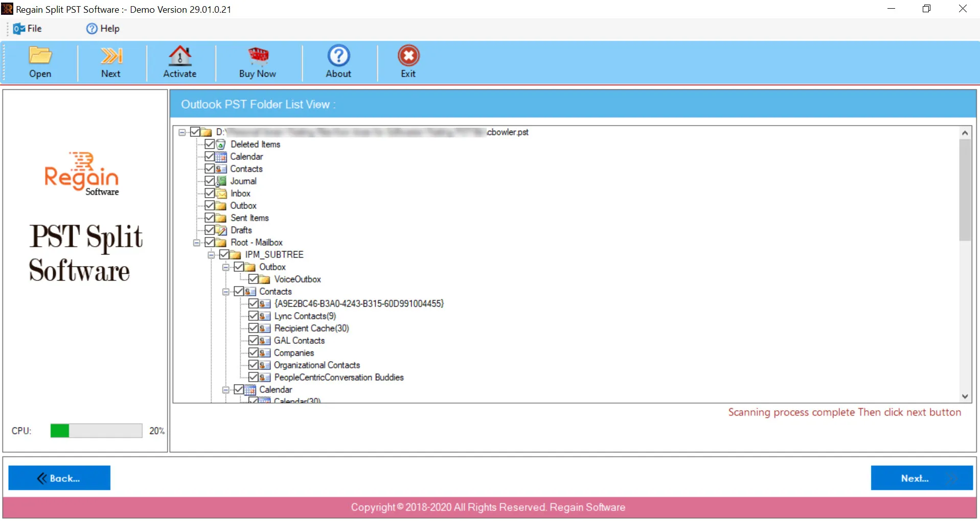Click the Sent Items folder icon
The image size is (980, 521).
(x=221, y=218)
